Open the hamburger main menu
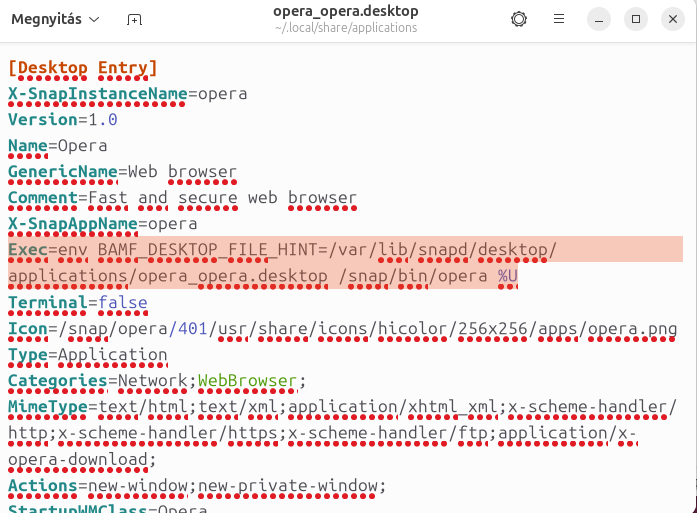 [x=559, y=19]
